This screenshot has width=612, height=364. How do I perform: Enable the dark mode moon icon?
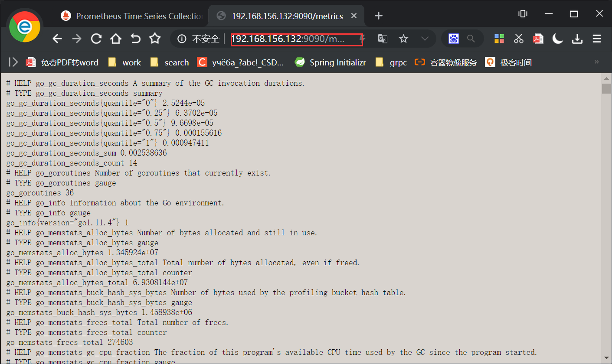point(557,39)
